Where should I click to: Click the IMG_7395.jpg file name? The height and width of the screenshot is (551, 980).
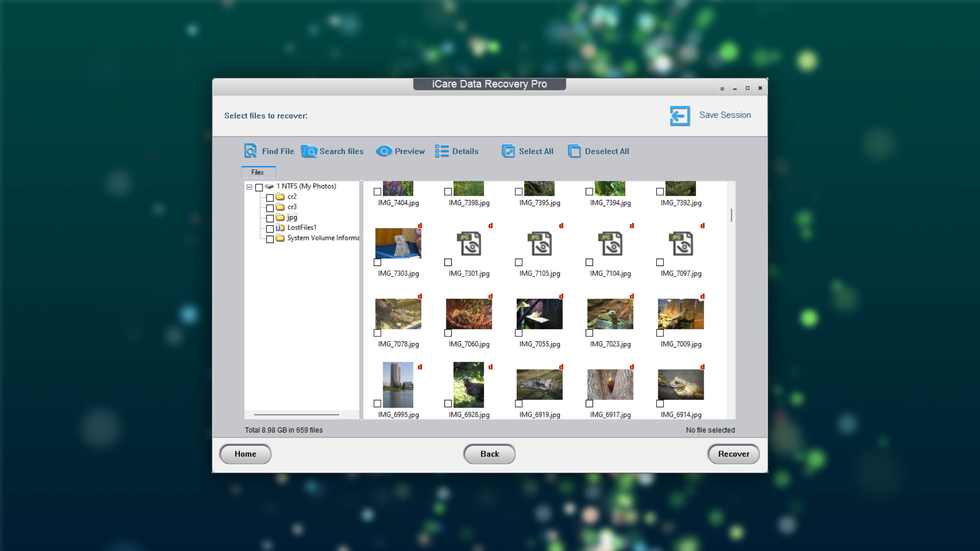point(539,203)
